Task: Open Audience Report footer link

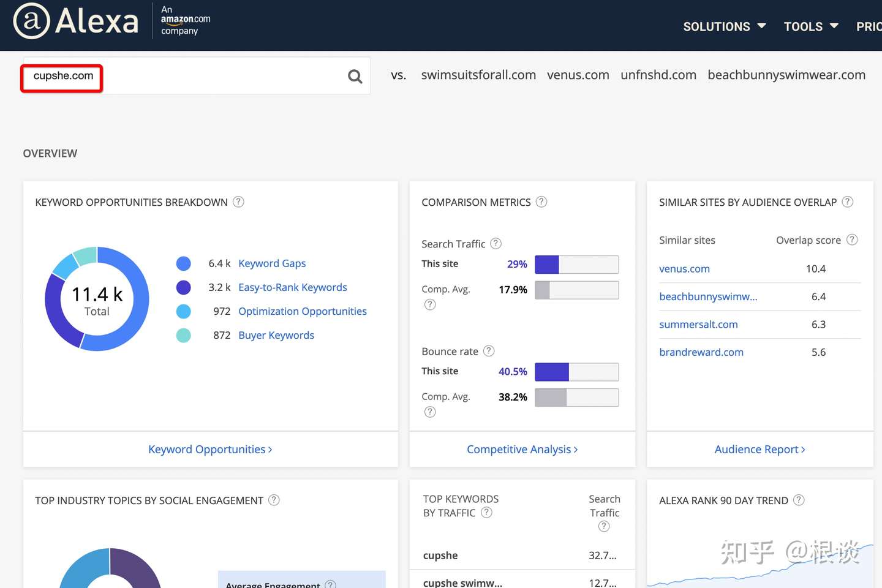Action: tap(760, 449)
